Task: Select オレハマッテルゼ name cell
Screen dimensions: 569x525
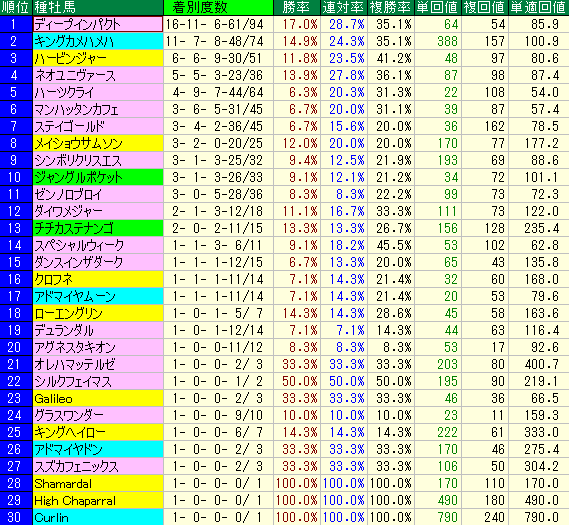Action: 98,364
